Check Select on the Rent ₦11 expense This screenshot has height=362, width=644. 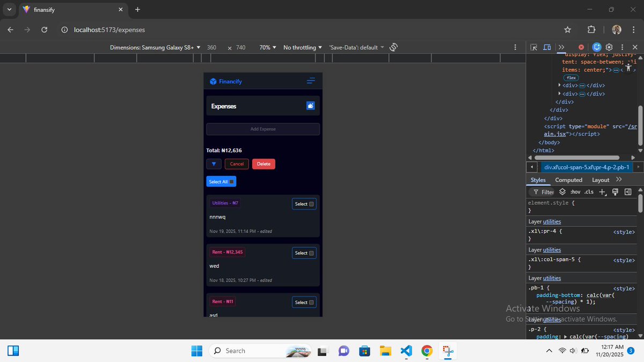[x=311, y=302]
